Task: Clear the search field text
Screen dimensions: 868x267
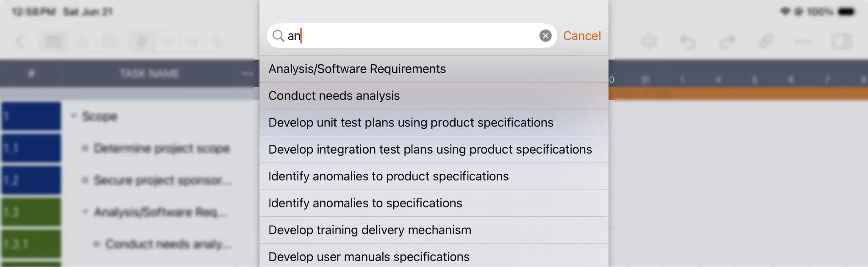Action: (545, 36)
